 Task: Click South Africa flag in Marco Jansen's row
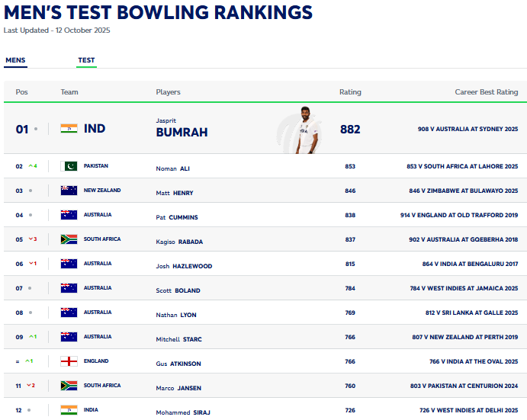pos(69,386)
